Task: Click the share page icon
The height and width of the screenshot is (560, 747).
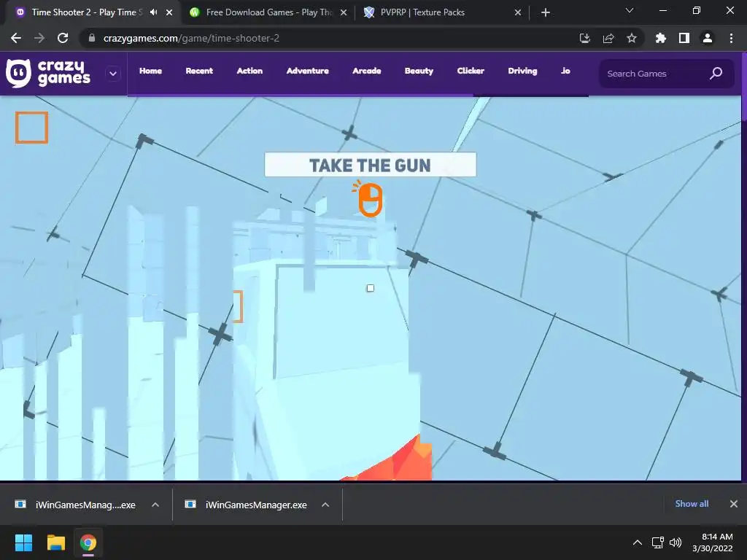Action: [x=608, y=38]
